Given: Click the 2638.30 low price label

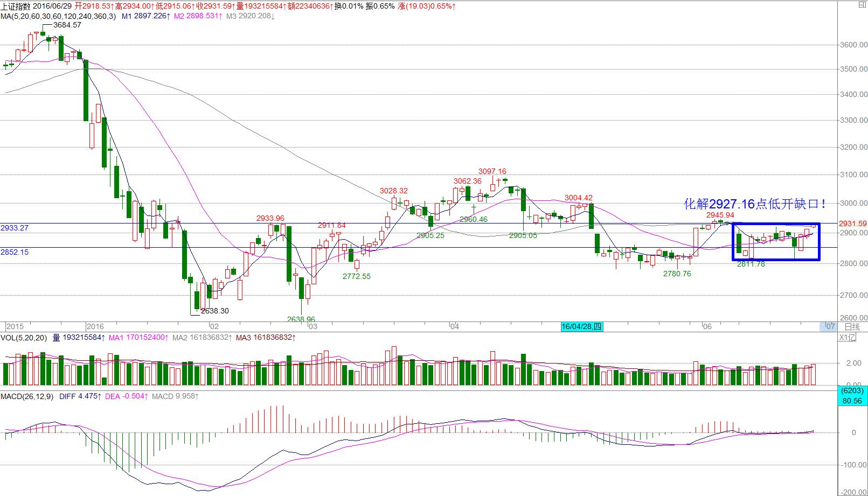Looking at the screenshot, I should 215,311.
